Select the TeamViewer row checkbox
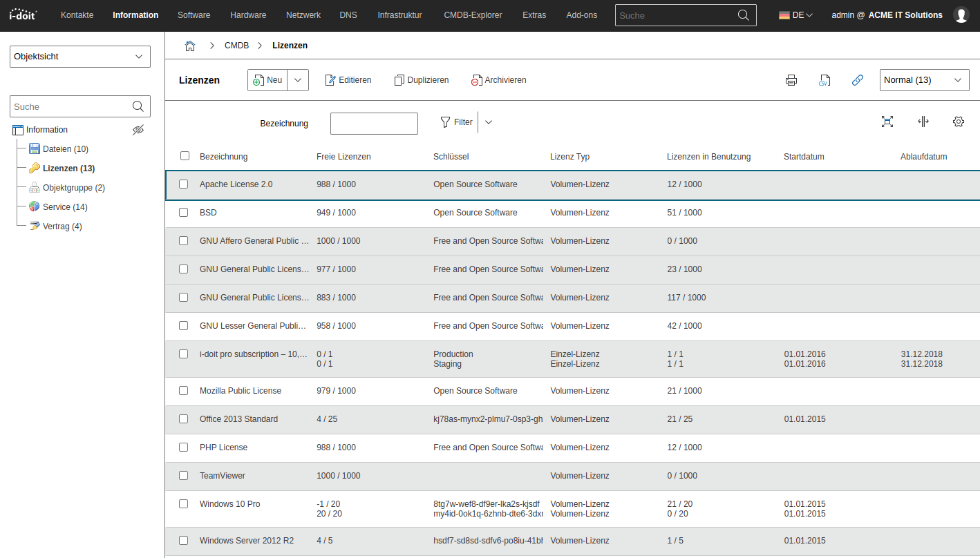This screenshot has height=558, width=980. tap(184, 476)
